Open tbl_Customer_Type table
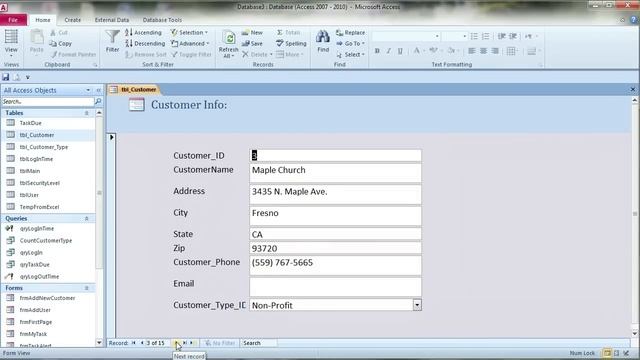Image resolution: width=640 pixels, height=360 pixels. coord(44,147)
